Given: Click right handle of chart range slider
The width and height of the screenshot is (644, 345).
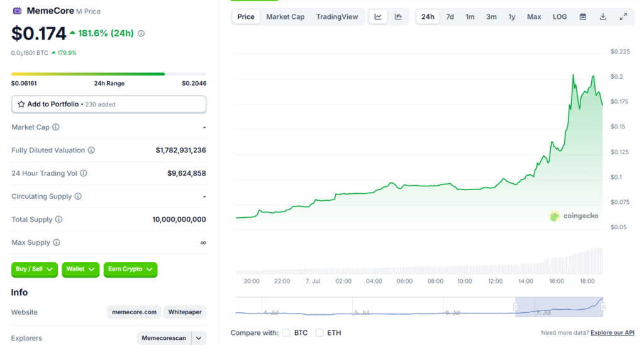Looking at the screenshot, I should [x=602, y=307].
